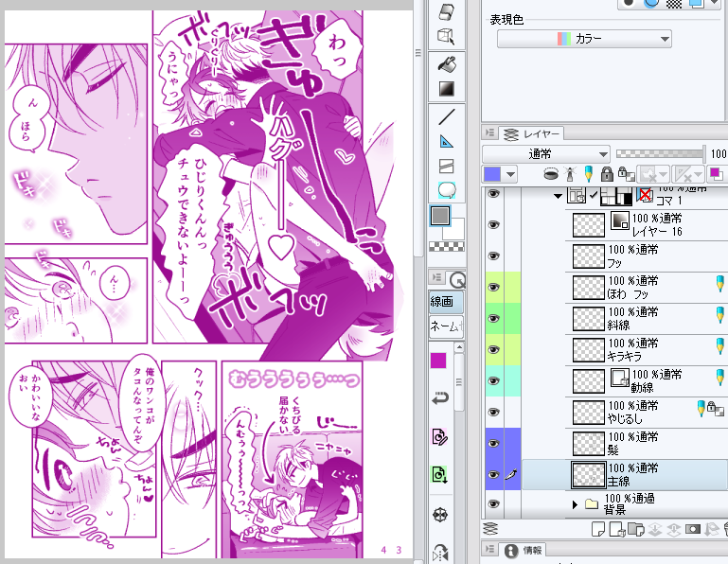Viewport: 728px width, 564px height.
Task: Open the 通常 blending mode dropdown
Action: [x=545, y=153]
